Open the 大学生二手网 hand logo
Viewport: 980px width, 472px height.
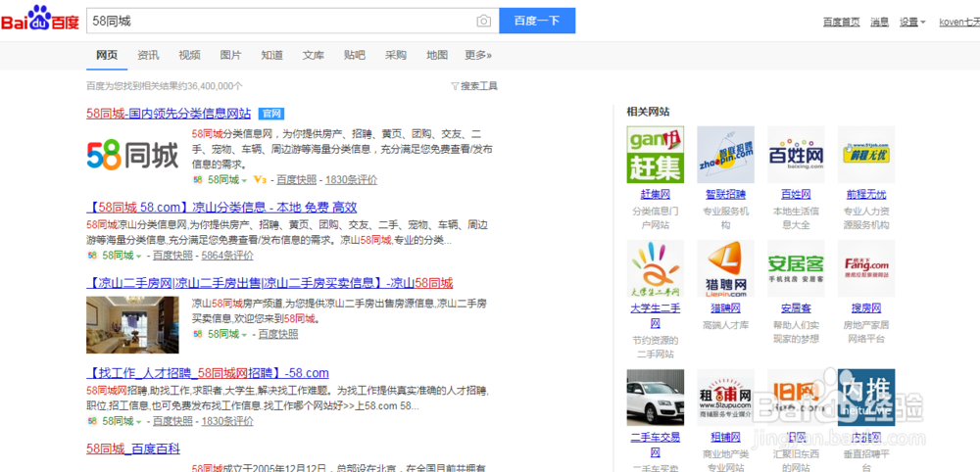click(x=655, y=268)
